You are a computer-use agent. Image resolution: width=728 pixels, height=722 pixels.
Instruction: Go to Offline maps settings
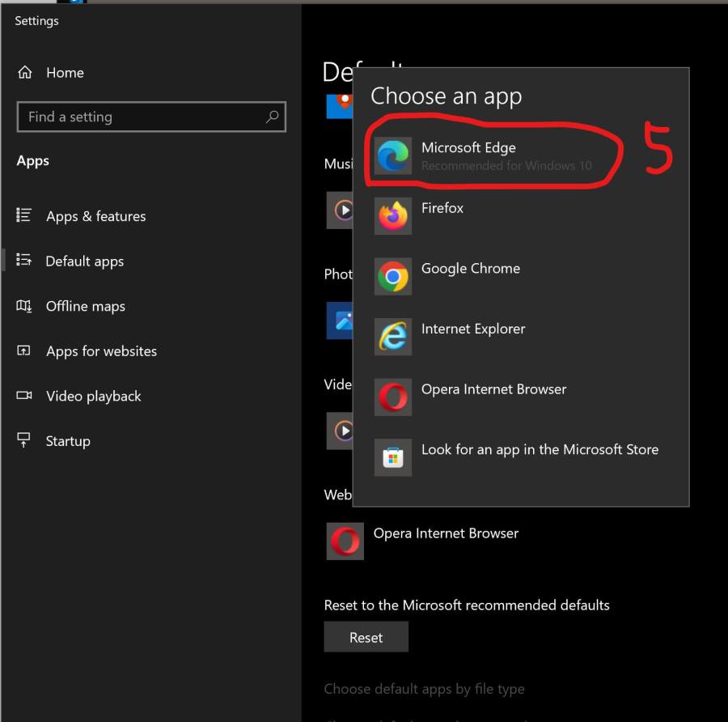(85, 306)
